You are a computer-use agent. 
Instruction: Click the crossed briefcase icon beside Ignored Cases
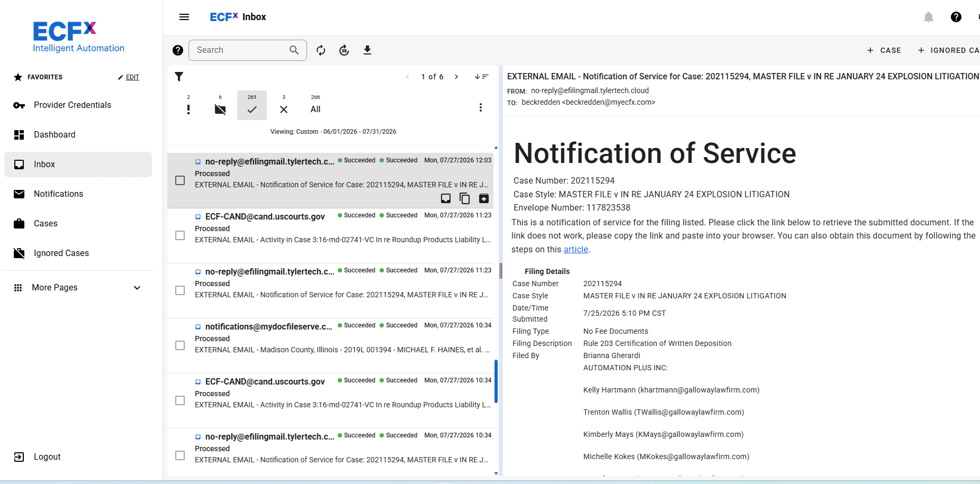[19, 253]
